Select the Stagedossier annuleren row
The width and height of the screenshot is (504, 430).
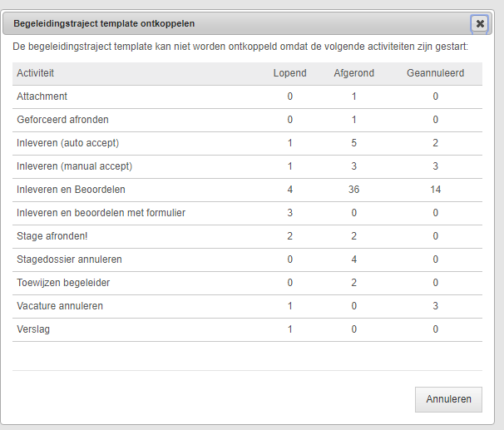(247, 260)
